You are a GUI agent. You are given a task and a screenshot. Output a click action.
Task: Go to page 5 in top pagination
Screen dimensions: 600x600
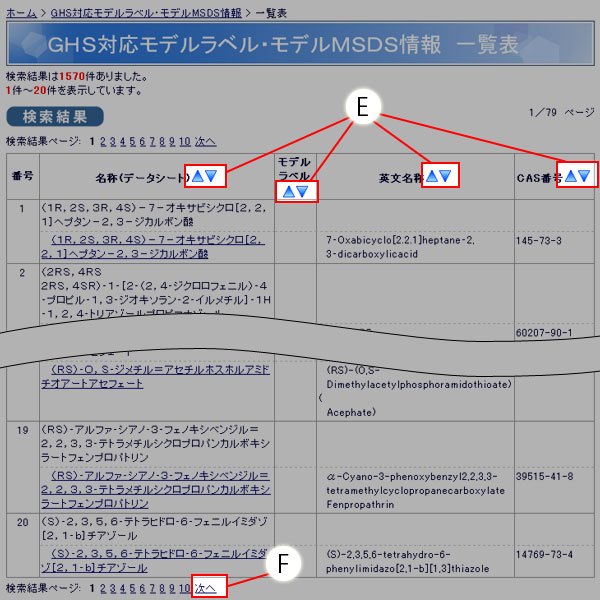pos(132,142)
